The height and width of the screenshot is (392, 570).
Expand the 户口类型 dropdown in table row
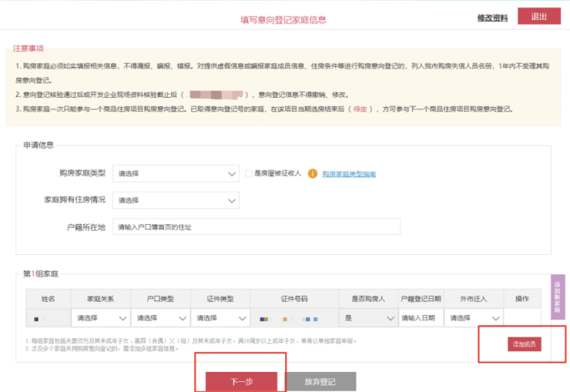[x=160, y=318]
